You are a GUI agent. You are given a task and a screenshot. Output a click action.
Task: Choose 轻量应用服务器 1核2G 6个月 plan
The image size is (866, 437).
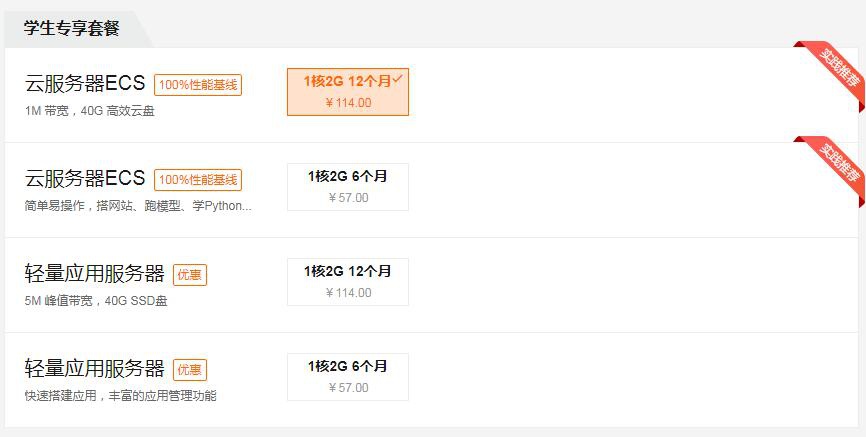point(348,377)
